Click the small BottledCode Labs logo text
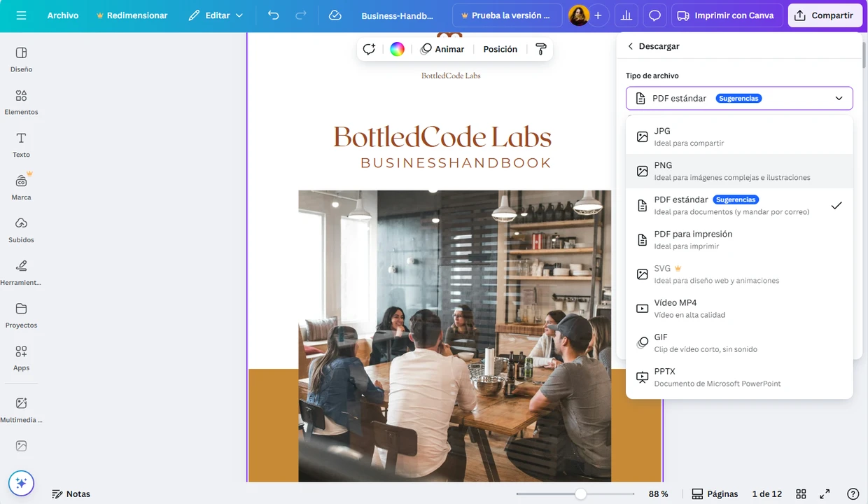Image resolution: width=868 pixels, height=504 pixels. 451,76
